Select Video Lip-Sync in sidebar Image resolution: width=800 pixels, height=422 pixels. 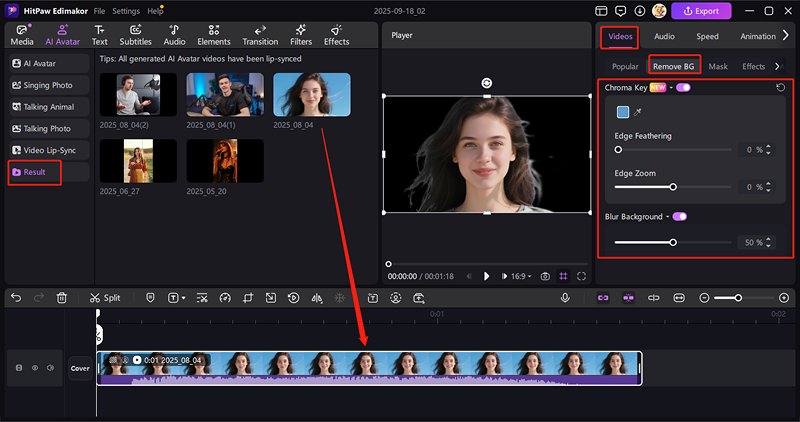[49, 150]
